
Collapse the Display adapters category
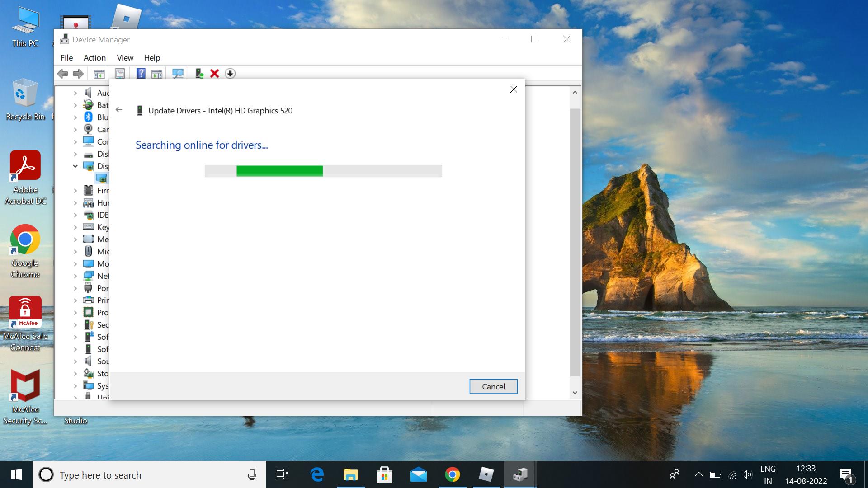click(x=75, y=166)
